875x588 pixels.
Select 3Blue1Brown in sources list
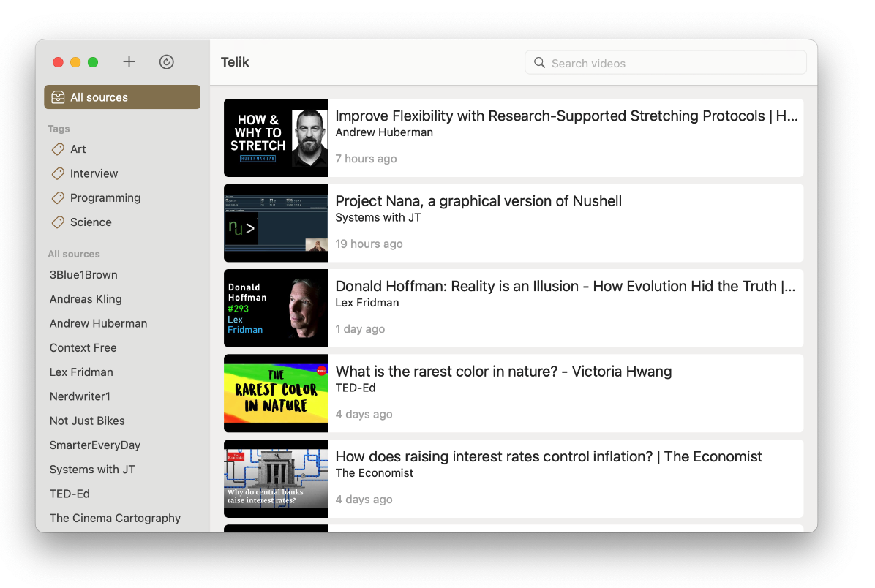click(x=83, y=275)
